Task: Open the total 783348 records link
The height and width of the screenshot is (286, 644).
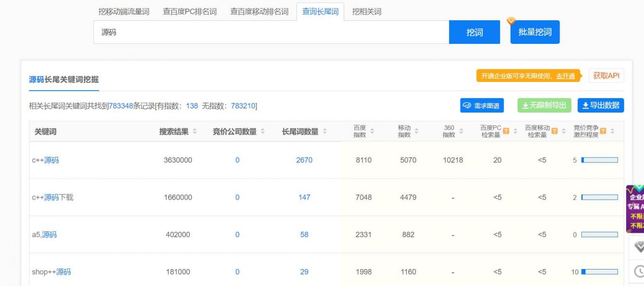Action: click(x=121, y=106)
